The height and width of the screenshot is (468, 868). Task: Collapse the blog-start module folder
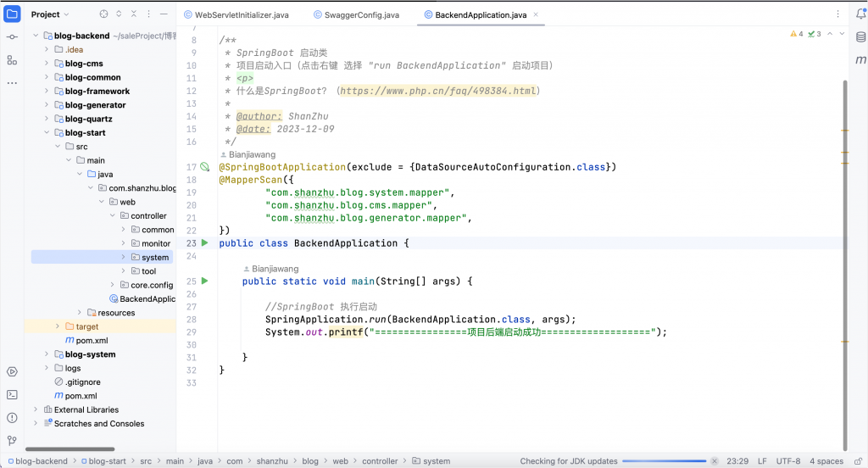(x=48, y=133)
